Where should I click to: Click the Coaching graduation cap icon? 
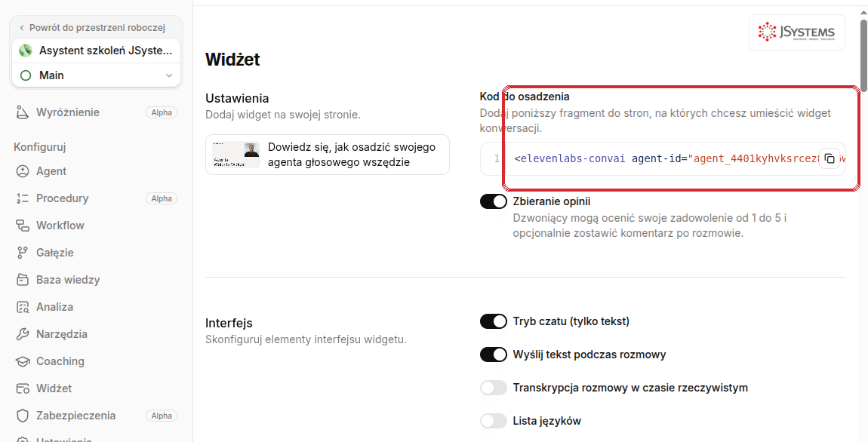[22, 361]
